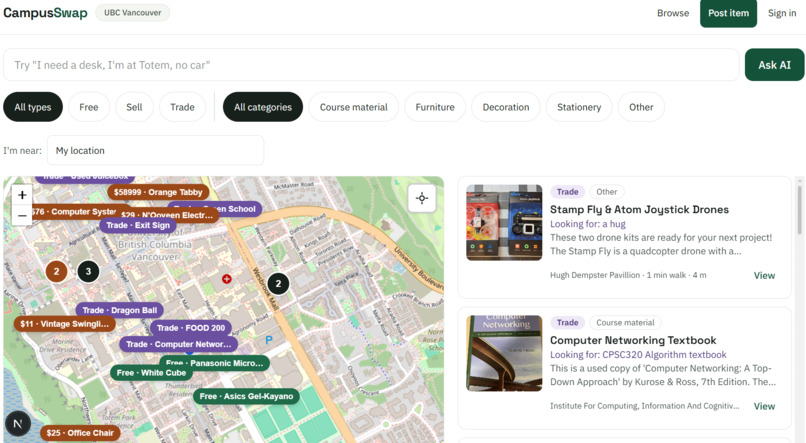Click the Post item button
Image resolution: width=806 pixels, height=443 pixels.
coord(728,13)
